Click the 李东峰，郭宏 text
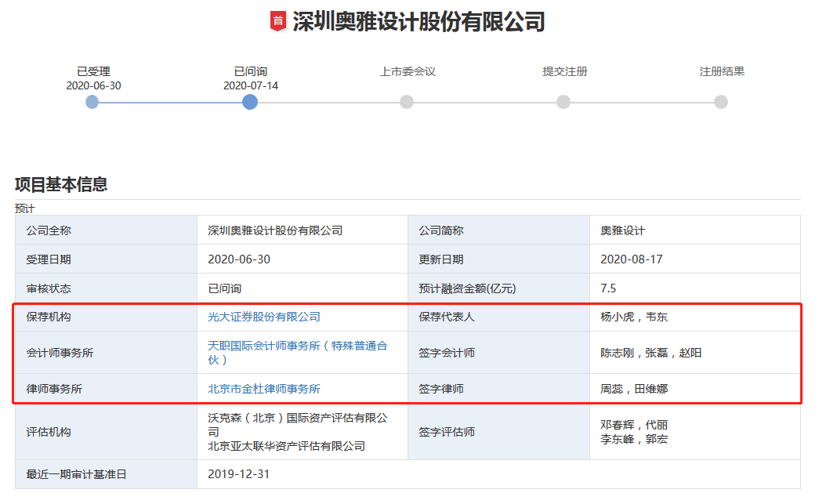This screenshot has height=504, width=819. (634, 439)
